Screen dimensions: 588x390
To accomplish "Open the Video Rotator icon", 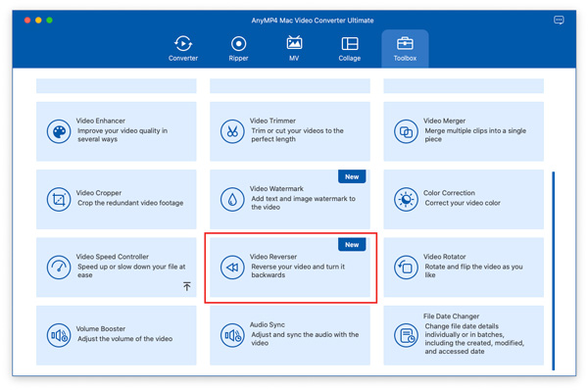I will tap(406, 268).
